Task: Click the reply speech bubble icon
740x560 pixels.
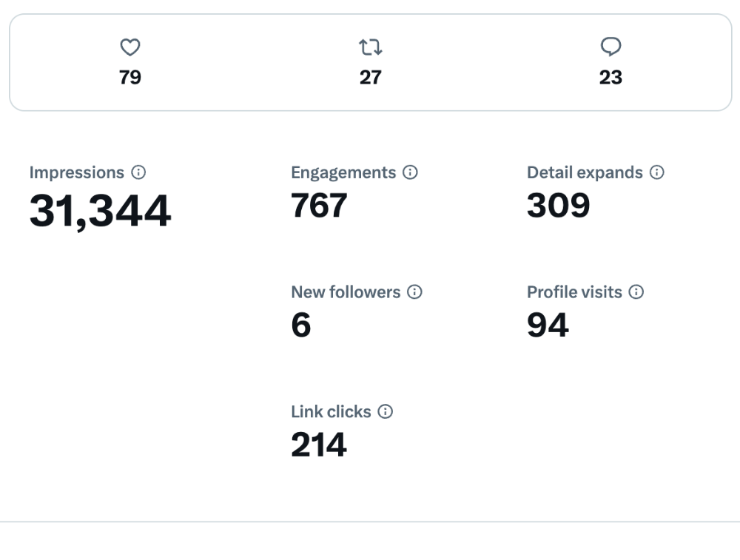Action: point(610,48)
